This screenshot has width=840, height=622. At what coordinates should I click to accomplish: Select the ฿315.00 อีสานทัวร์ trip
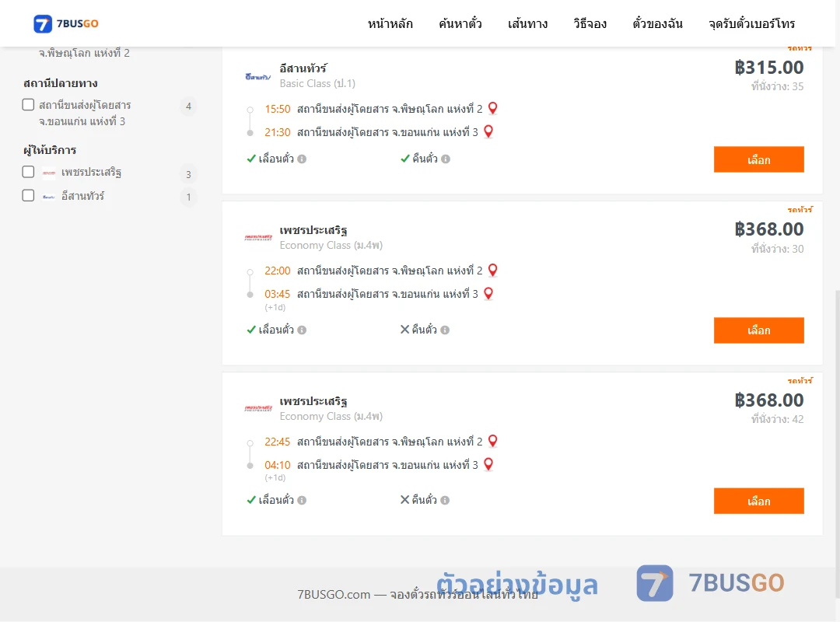pyautogui.click(x=758, y=159)
